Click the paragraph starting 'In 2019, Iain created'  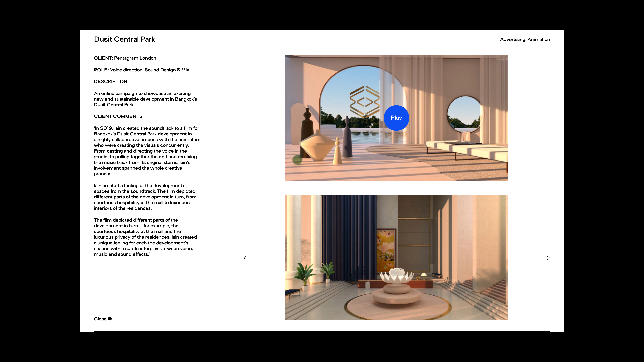click(x=147, y=151)
